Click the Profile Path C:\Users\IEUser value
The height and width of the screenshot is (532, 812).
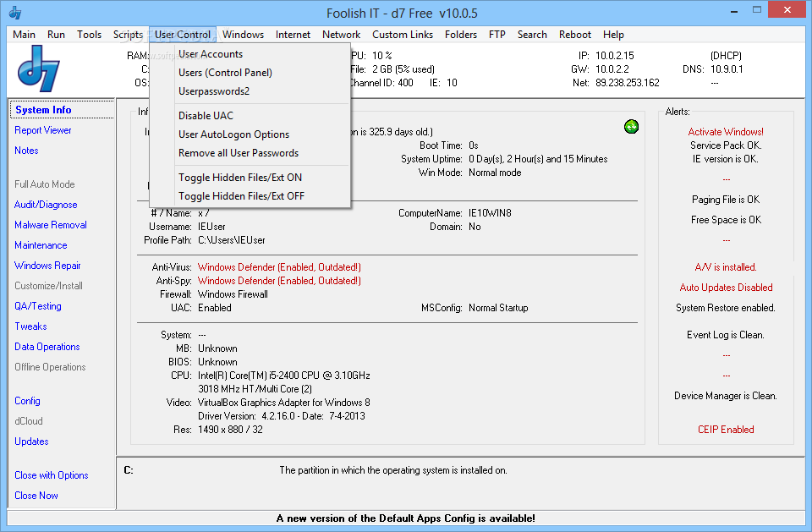pos(232,240)
